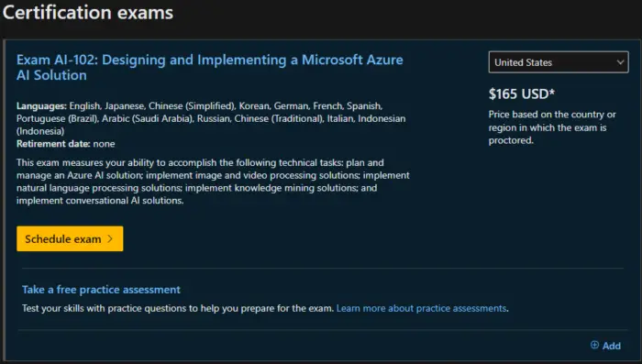
Task: Click the Price based on country note
Action: pyautogui.click(x=552, y=127)
